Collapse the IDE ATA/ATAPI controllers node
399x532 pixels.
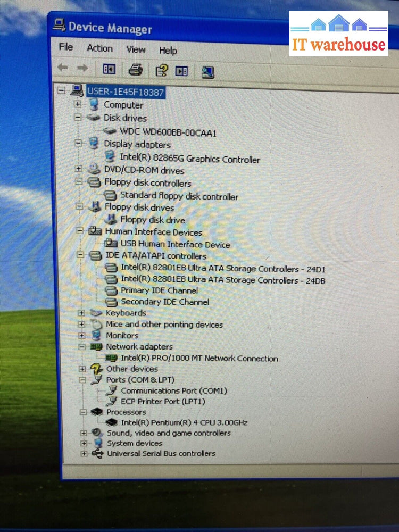point(79,255)
